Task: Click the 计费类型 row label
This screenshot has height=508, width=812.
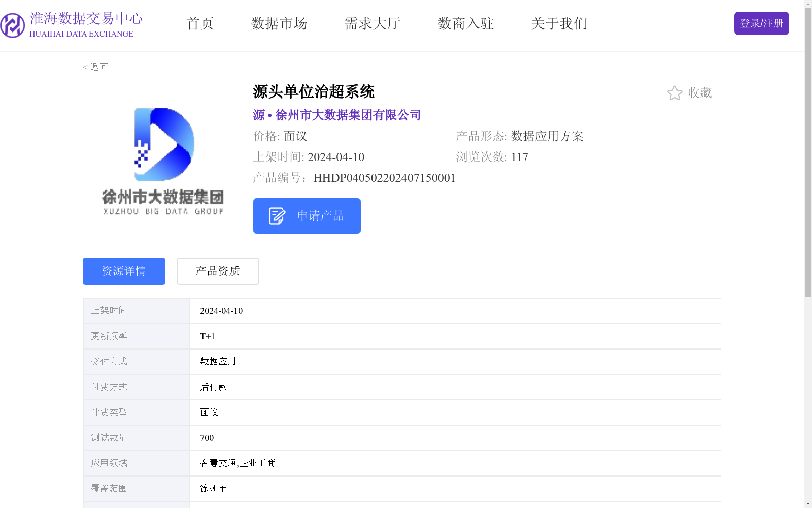Action: (x=109, y=412)
